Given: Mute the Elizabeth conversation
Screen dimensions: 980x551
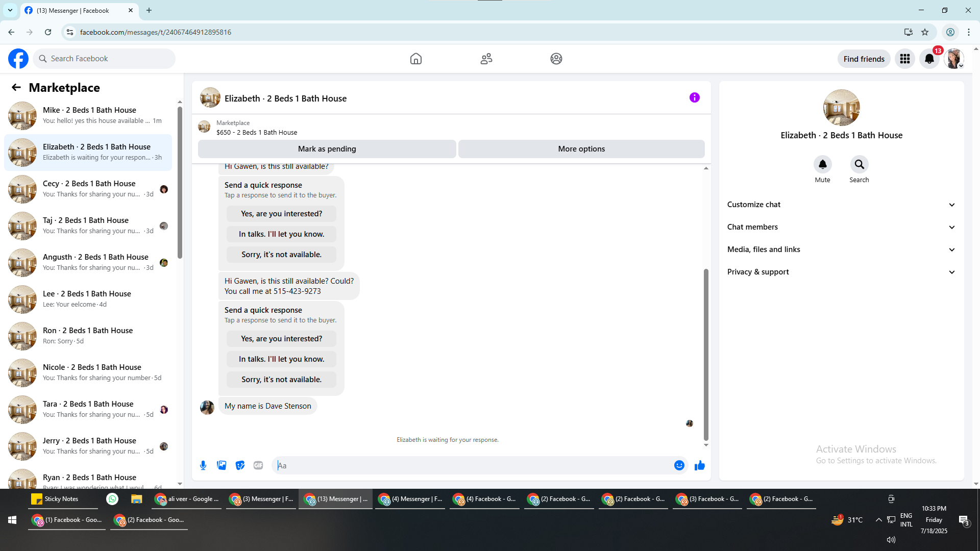Looking at the screenshot, I should pos(822,165).
